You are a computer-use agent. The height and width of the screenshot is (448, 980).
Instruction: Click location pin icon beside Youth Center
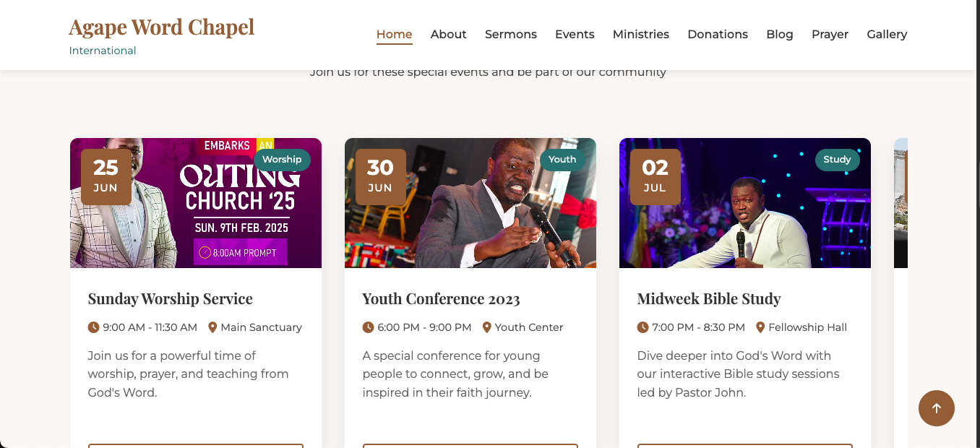(486, 327)
